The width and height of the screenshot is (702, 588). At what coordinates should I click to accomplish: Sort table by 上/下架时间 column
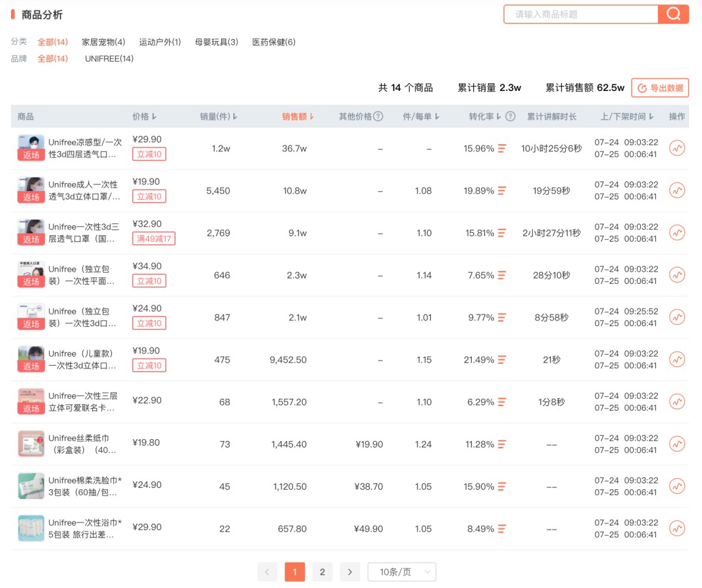coord(627,116)
